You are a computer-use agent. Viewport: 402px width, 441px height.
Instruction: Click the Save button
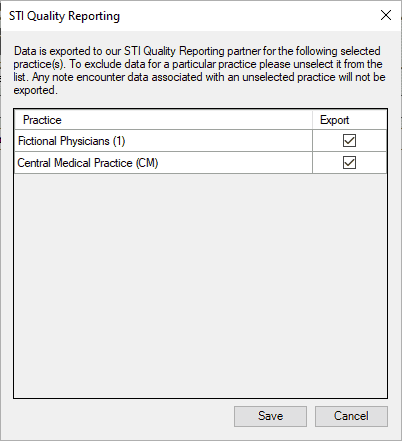(270, 416)
